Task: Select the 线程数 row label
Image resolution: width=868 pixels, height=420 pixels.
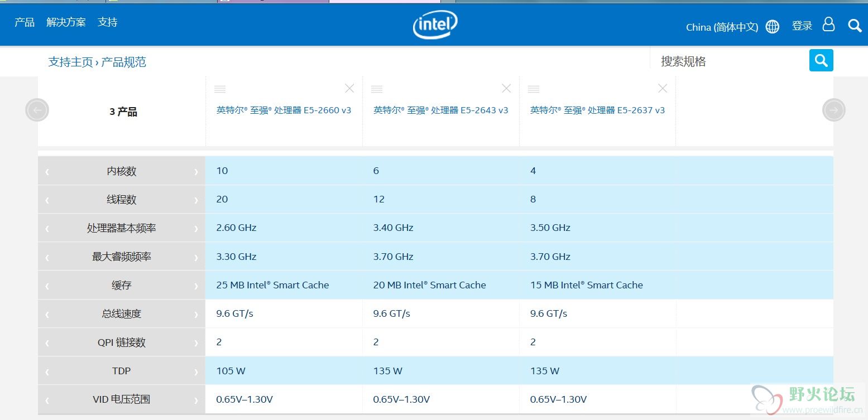Action: (122, 200)
